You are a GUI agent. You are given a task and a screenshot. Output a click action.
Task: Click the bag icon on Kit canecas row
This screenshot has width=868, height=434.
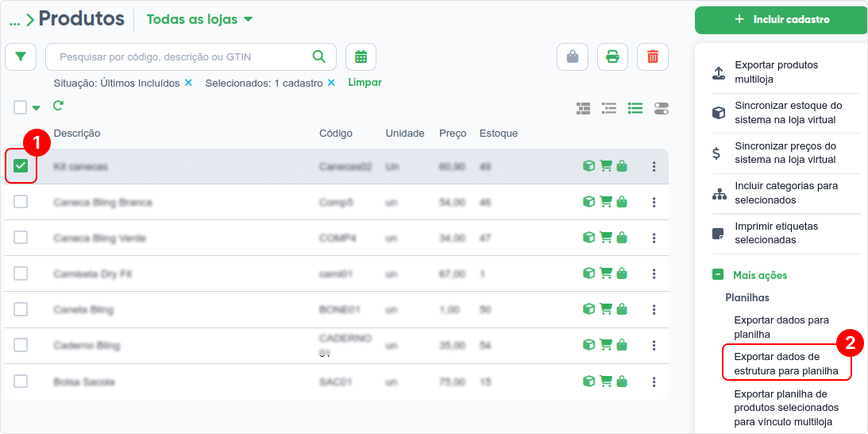[x=622, y=165]
